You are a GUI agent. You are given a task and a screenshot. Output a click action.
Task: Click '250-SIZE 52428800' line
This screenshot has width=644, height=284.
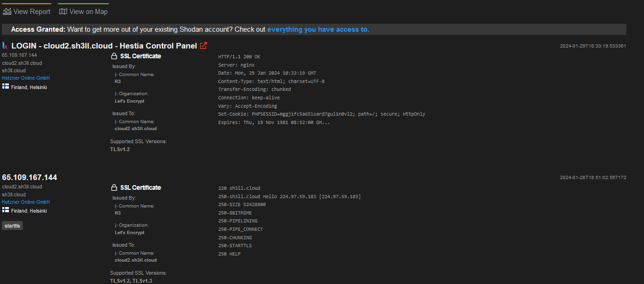pyautogui.click(x=242, y=205)
